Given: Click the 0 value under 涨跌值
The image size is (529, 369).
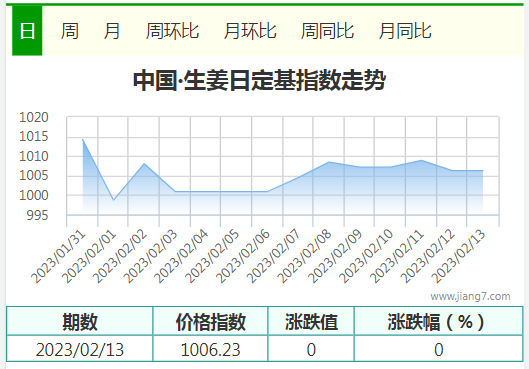Looking at the screenshot, I should point(311,349).
